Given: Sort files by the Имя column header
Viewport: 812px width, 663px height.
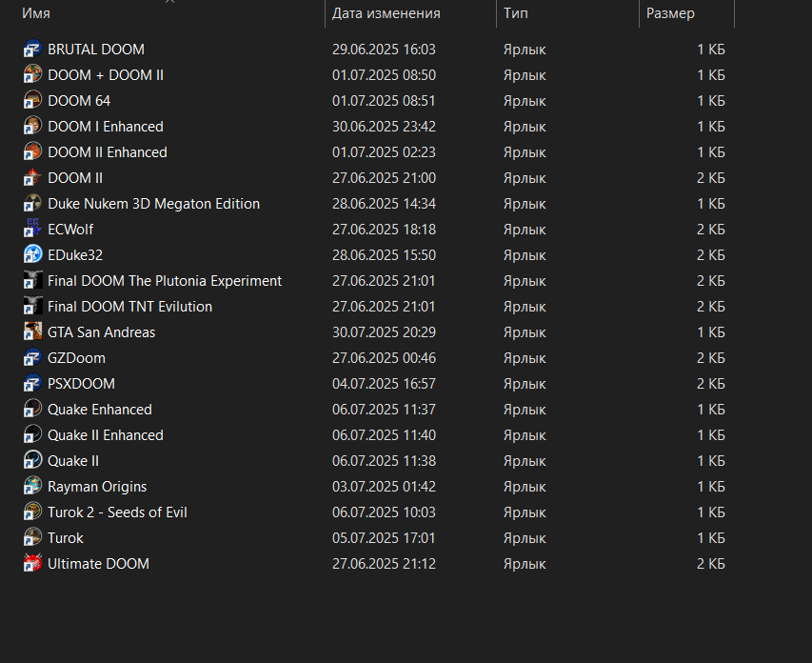Looking at the screenshot, I should pos(36,13).
